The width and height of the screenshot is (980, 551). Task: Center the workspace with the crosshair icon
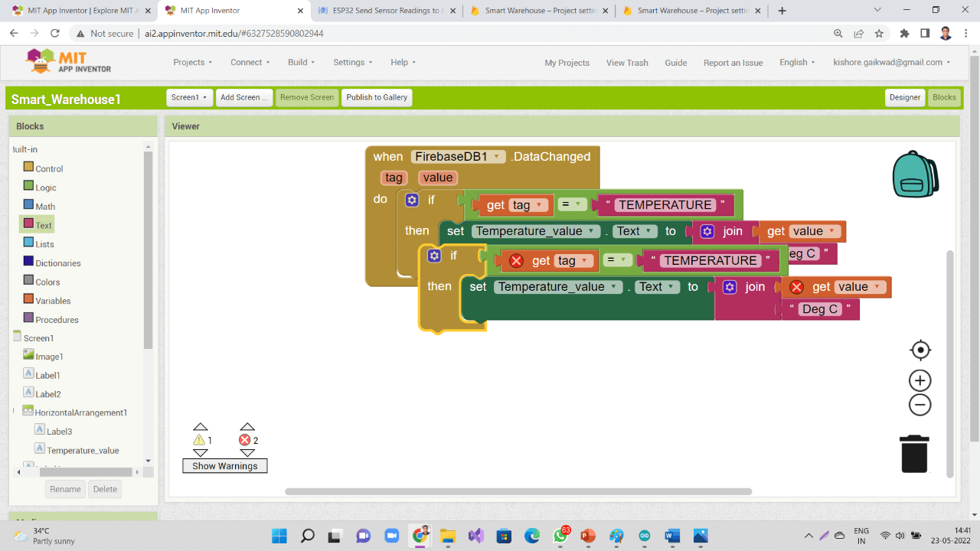tap(920, 350)
